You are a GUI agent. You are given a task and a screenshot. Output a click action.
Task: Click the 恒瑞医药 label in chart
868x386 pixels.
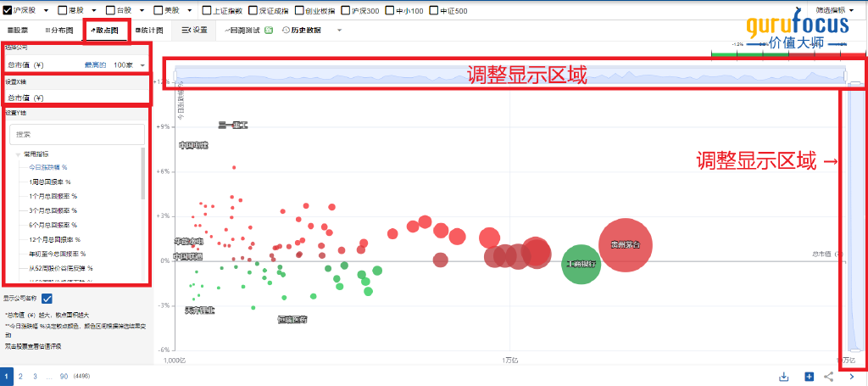coord(292,320)
